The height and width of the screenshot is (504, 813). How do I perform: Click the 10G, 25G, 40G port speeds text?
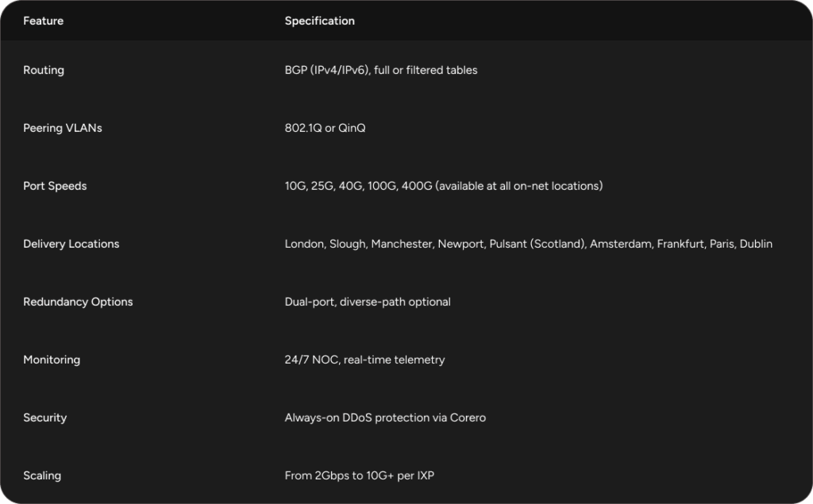[443, 186]
